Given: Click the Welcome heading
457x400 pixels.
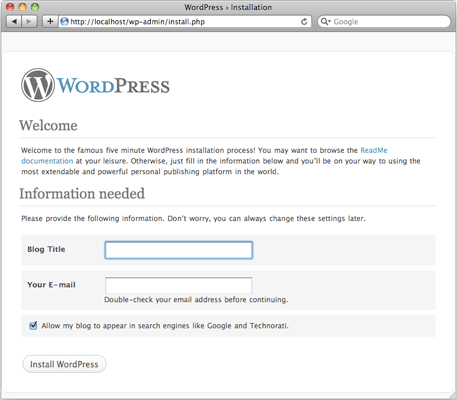Looking at the screenshot, I should 48,125.
